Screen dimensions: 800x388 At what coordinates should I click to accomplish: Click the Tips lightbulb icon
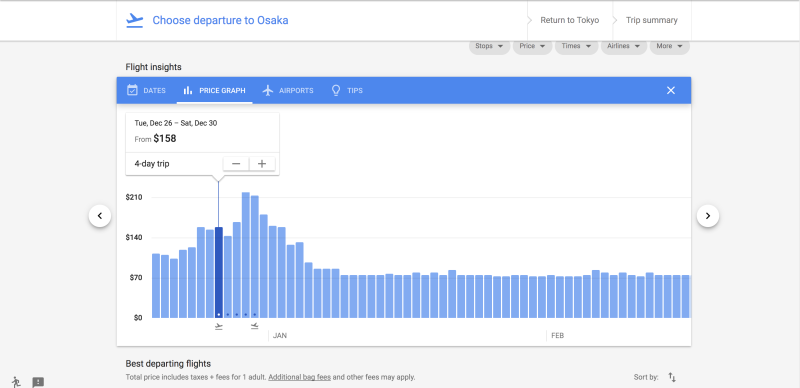click(x=336, y=90)
